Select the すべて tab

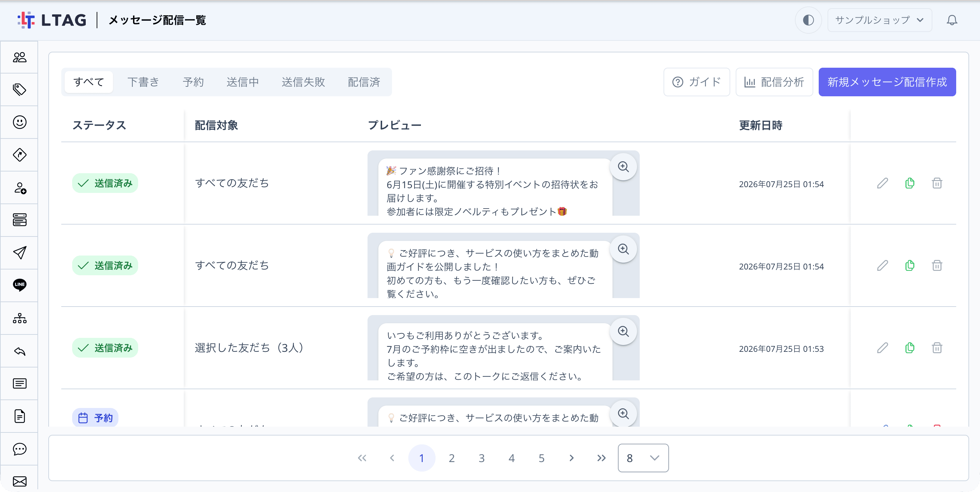coord(88,82)
